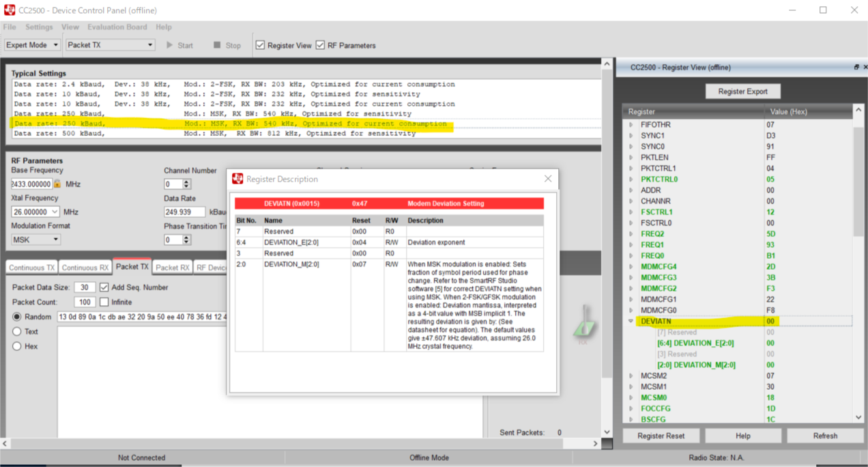
Task: Click the Packet Count field
Action: [84, 302]
